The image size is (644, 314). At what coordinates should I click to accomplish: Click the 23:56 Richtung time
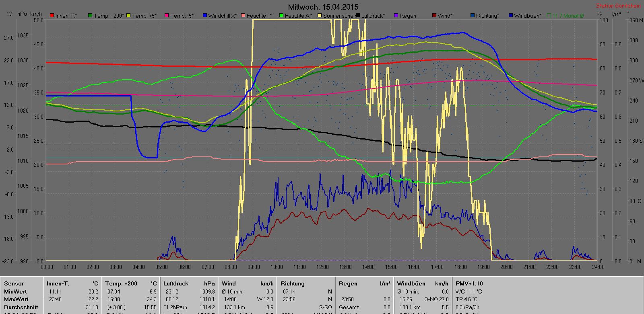[289, 299]
